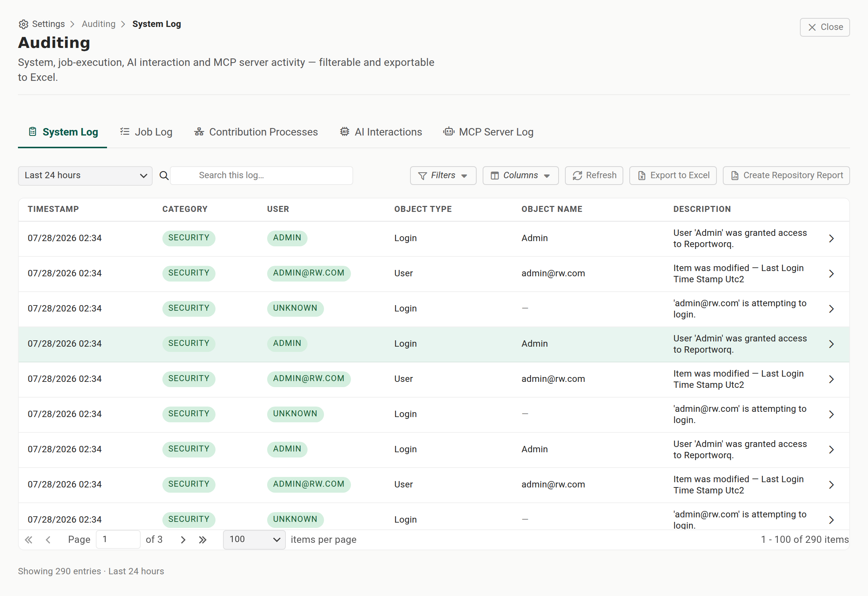Click ADMIN@RW.COM badge in second row
Image resolution: width=868 pixels, height=596 pixels.
[x=309, y=273]
